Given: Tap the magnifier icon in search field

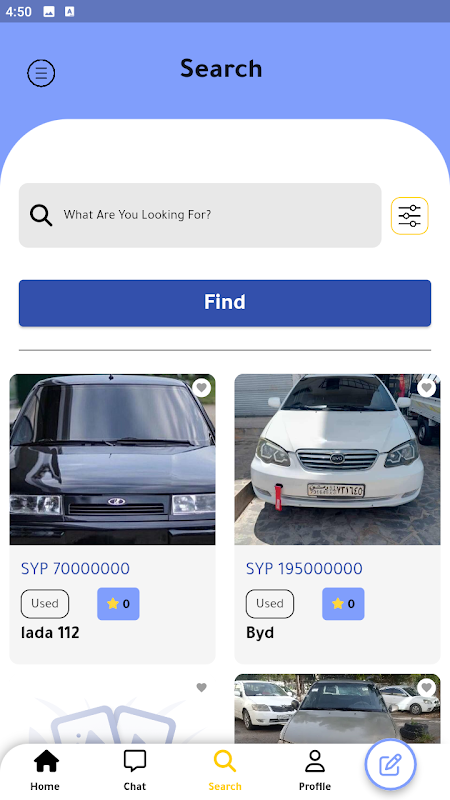Looking at the screenshot, I should 41,215.
